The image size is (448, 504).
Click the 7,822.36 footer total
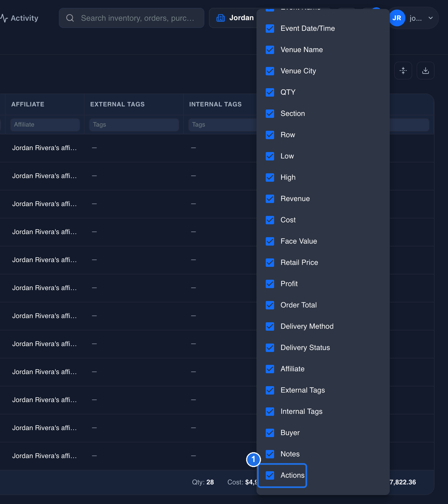click(403, 482)
